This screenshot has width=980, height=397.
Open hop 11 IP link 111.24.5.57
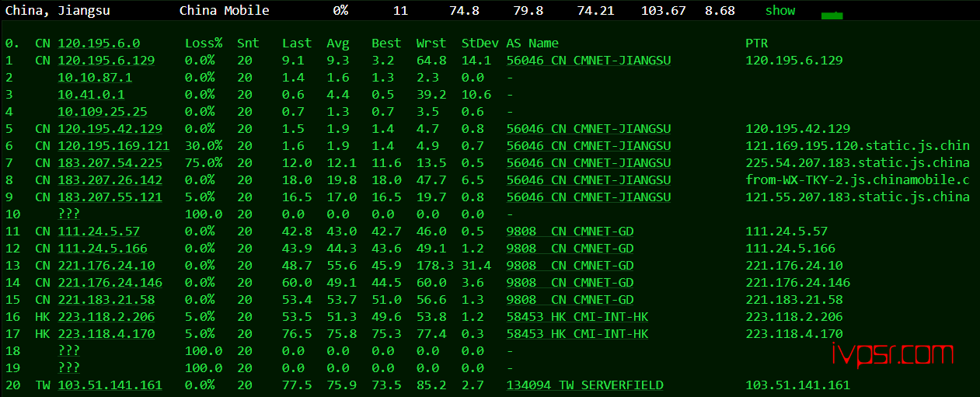tap(99, 232)
